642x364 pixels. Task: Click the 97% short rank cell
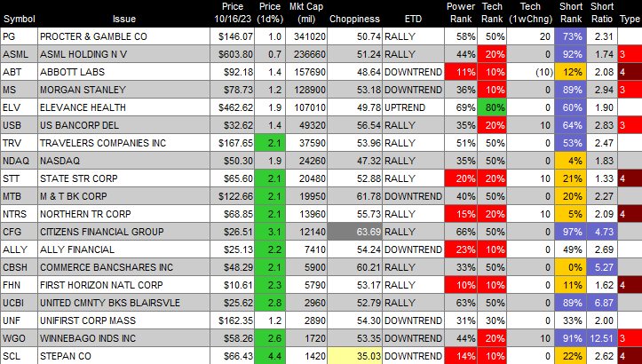[571, 232]
